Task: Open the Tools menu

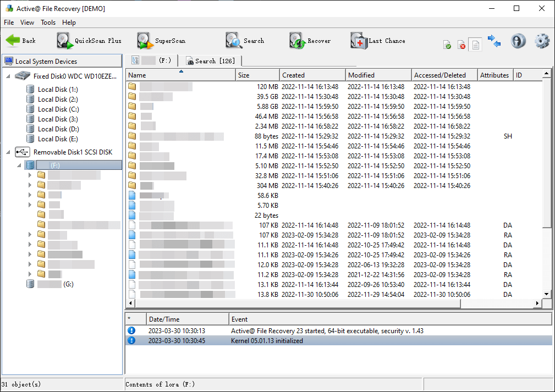Action: click(48, 23)
